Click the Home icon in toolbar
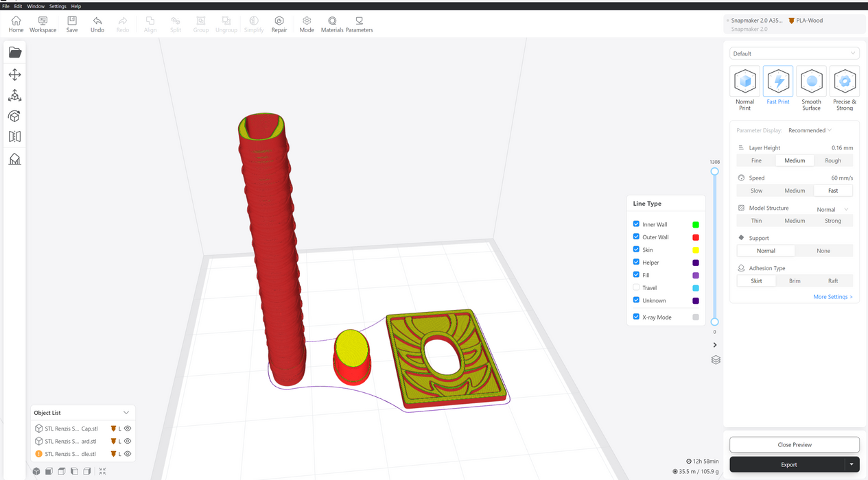This screenshot has width=868, height=480. [x=16, y=24]
